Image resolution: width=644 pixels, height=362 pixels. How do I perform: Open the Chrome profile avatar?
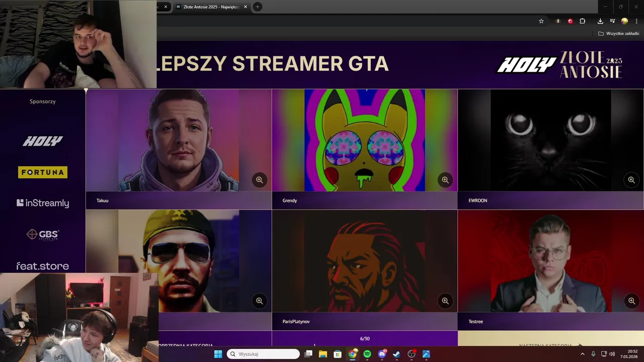click(624, 21)
